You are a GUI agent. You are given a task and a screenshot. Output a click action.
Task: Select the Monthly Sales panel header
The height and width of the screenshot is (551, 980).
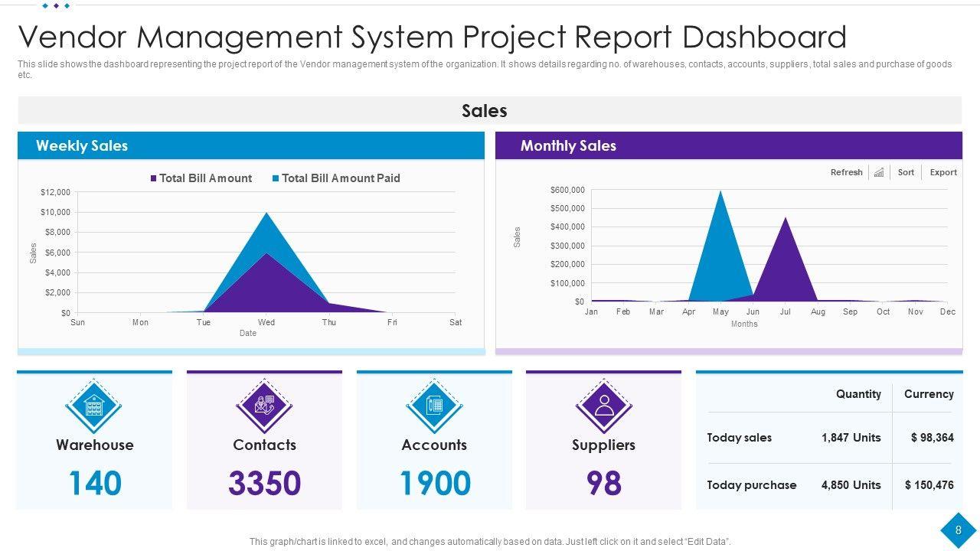pos(728,145)
